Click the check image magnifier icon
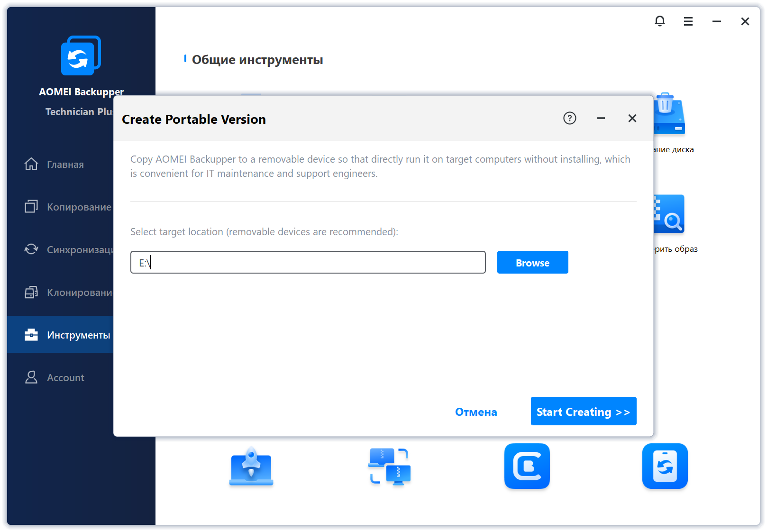Viewport: 767px width, 532px height. click(x=669, y=214)
